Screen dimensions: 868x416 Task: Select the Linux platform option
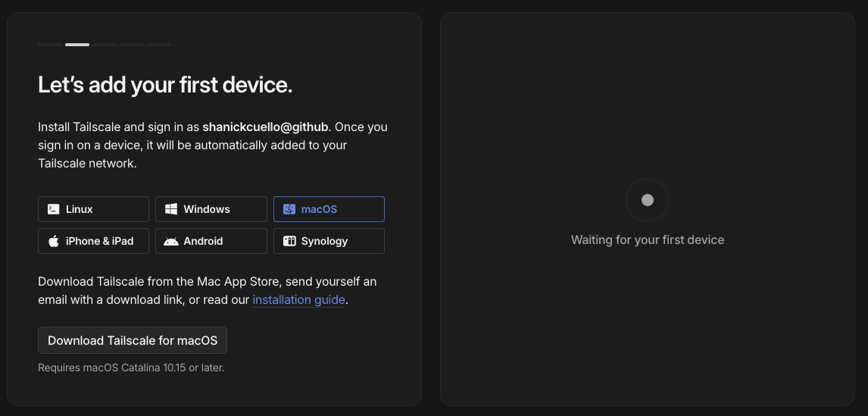(x=93, y=209)
